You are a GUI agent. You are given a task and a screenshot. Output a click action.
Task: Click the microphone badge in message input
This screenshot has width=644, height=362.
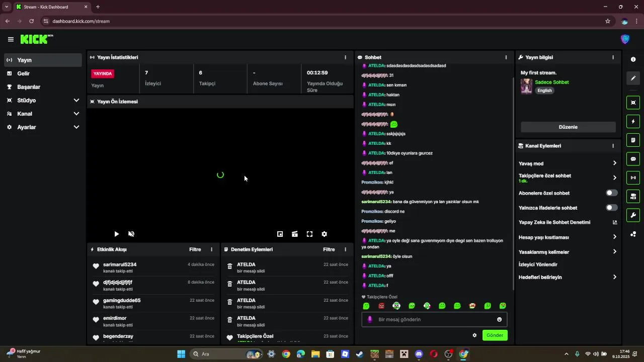tap(370, 319)
